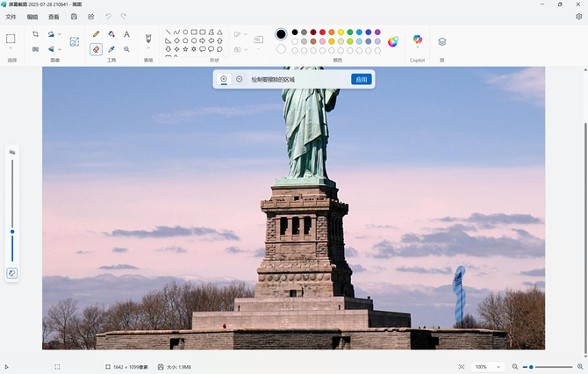588x374 pixels.
Task: Select the Magnifier tool
Action: click(x=126, y=49)
